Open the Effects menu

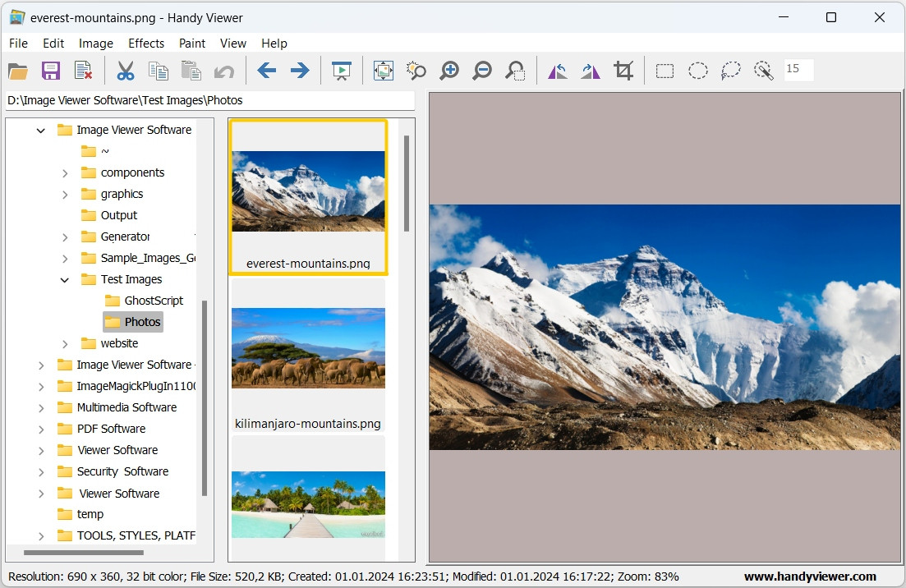pos(146,44)
